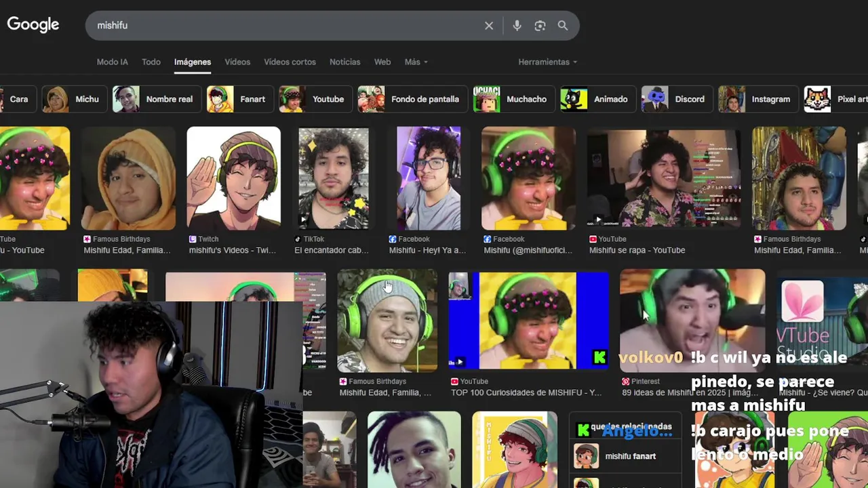The image size is (868, 488).
Task: Select the Cara filter chip
Action: 17,99
